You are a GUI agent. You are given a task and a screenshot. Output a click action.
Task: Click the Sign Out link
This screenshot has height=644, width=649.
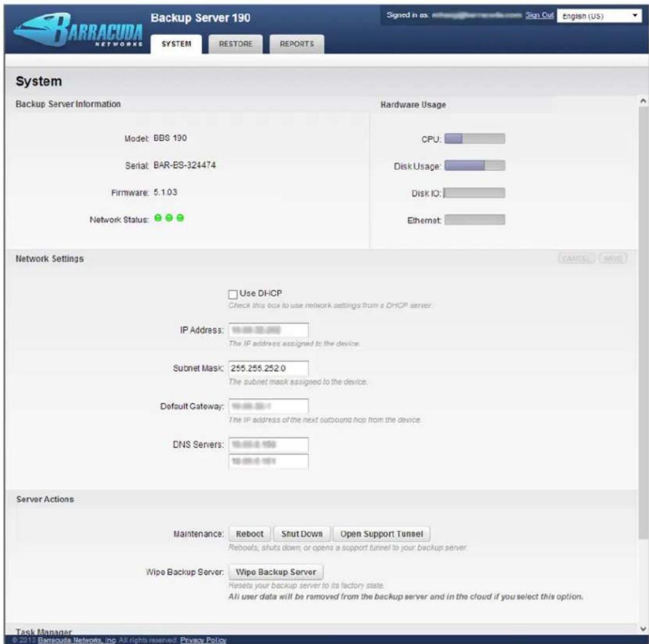539,15
